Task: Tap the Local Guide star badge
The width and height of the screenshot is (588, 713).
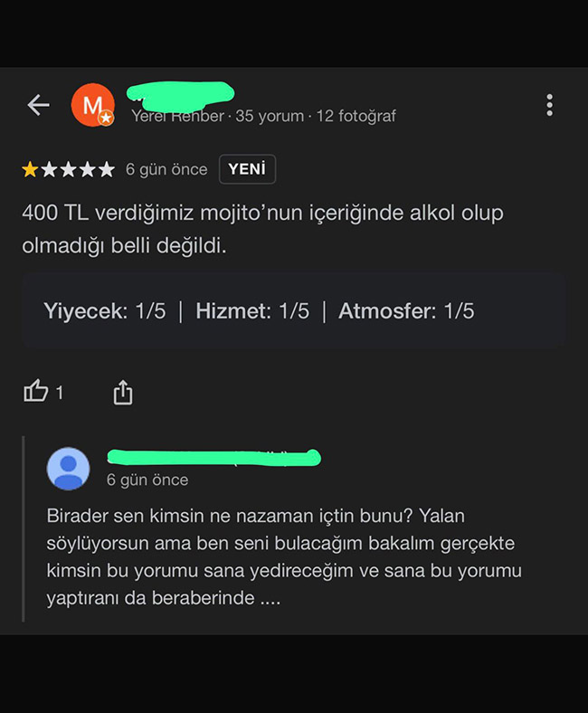Action: pyautogui.click(x=107, y=119)
